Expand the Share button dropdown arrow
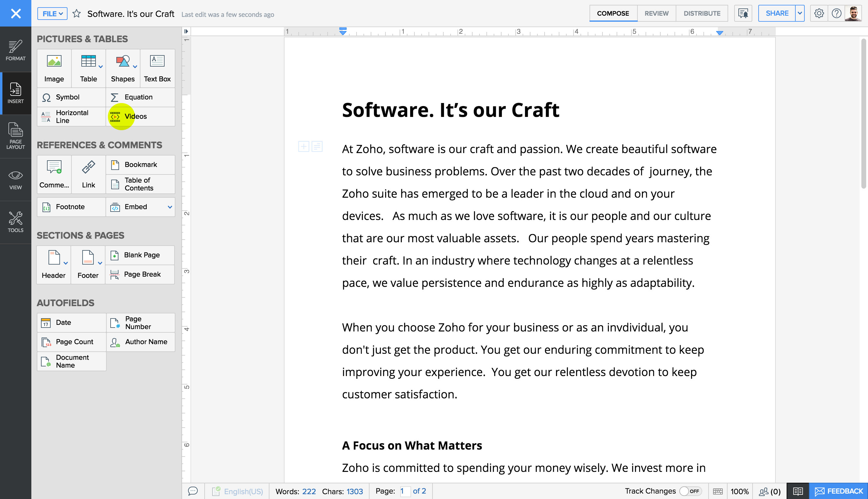Screen dimensions: 868x499 click(x=800, y=13)
